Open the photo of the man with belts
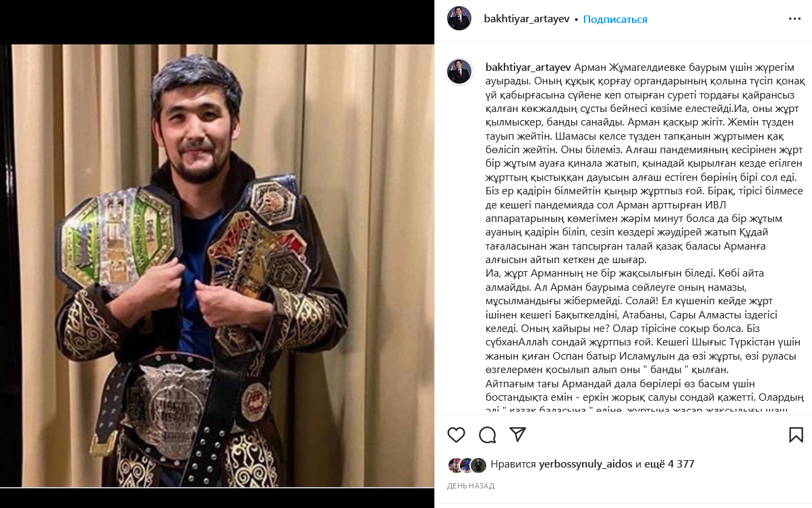The width and height of the screenshot is (812, 508). click(217, 266)
